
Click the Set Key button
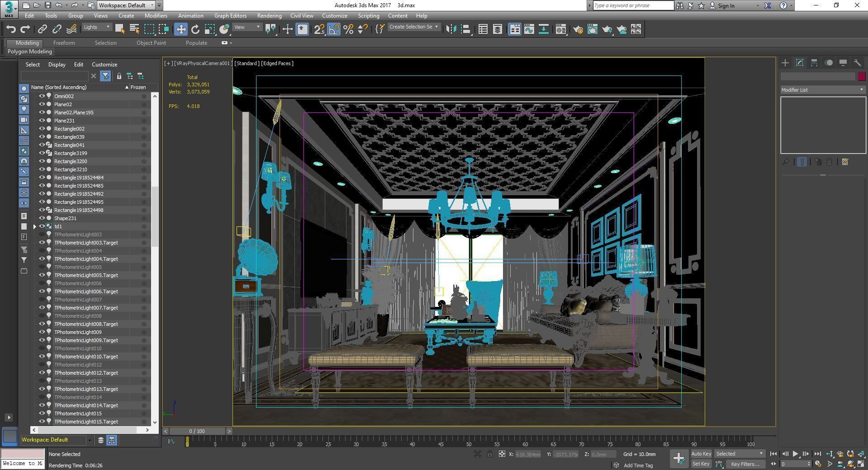tap(701, 464)
